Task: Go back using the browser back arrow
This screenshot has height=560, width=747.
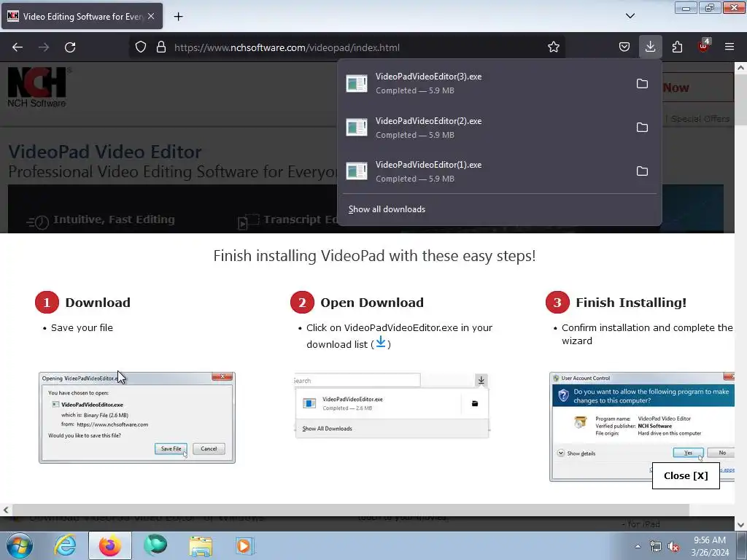Action: 18,47
